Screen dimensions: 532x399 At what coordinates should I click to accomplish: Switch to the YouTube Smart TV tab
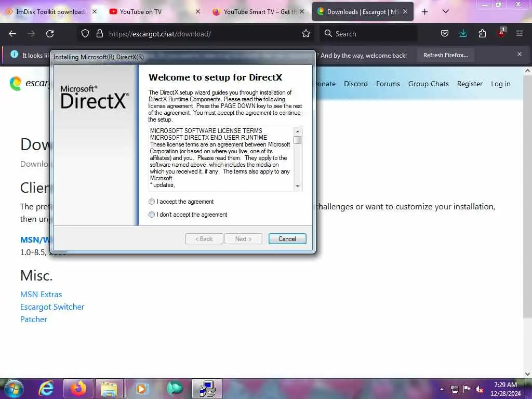click(x=259, y=12)
